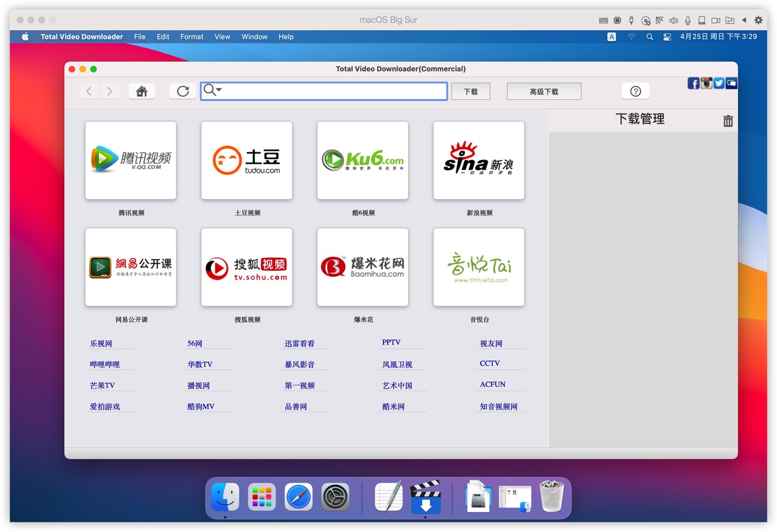Open the input source A indicator
Screen dimensions: 777x532
(611, 37)
